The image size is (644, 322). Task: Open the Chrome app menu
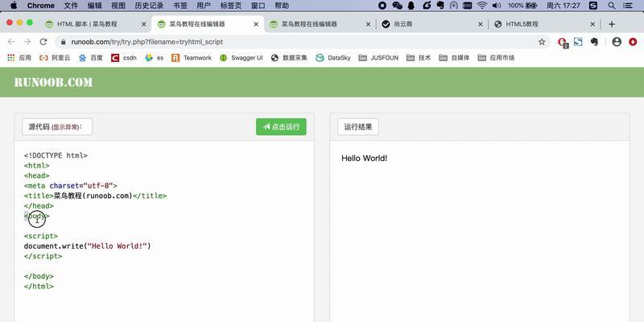41,6
